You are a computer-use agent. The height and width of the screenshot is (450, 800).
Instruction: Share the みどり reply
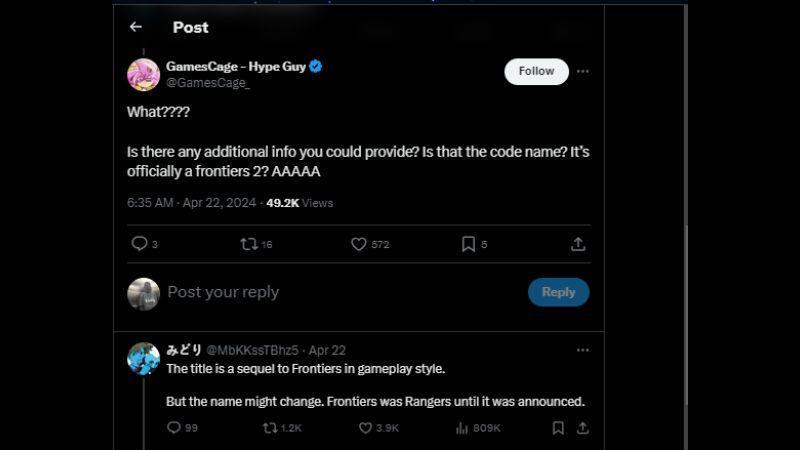[x=583, y=428]
